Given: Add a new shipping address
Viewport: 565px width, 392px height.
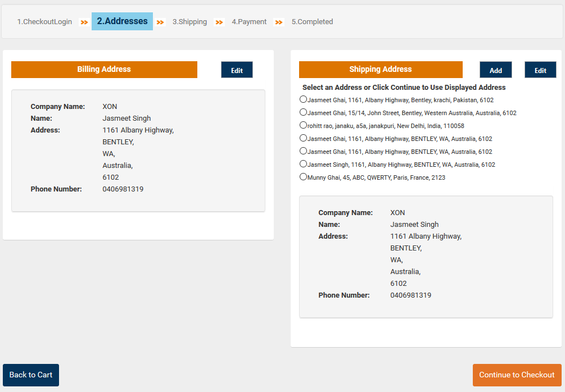Looking at the screenshot, I should (x=495, y=70).
